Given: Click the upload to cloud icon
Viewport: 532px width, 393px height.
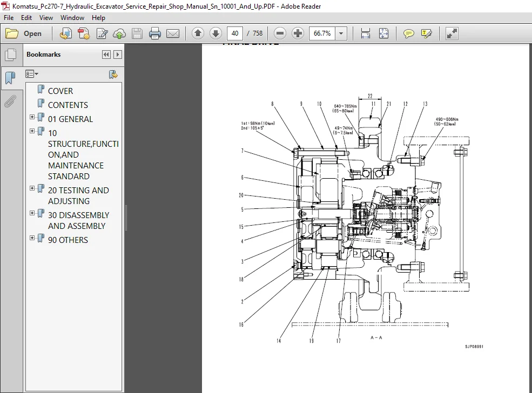Looking at the screenshot, I should [119, 33].
